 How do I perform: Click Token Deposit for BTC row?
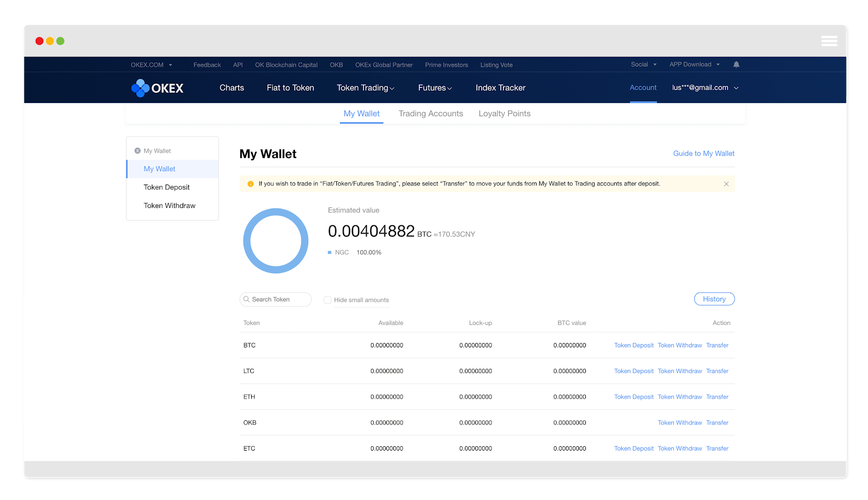tap(634, 345)
